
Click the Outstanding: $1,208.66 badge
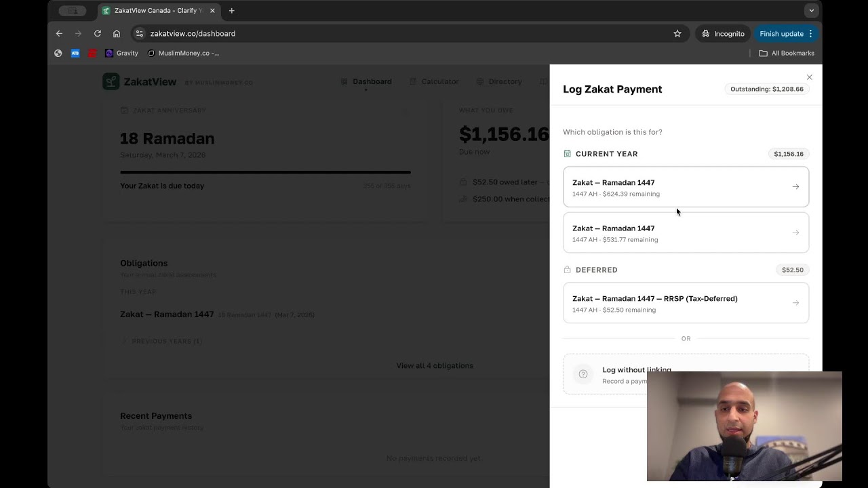(x=766, y=89)
